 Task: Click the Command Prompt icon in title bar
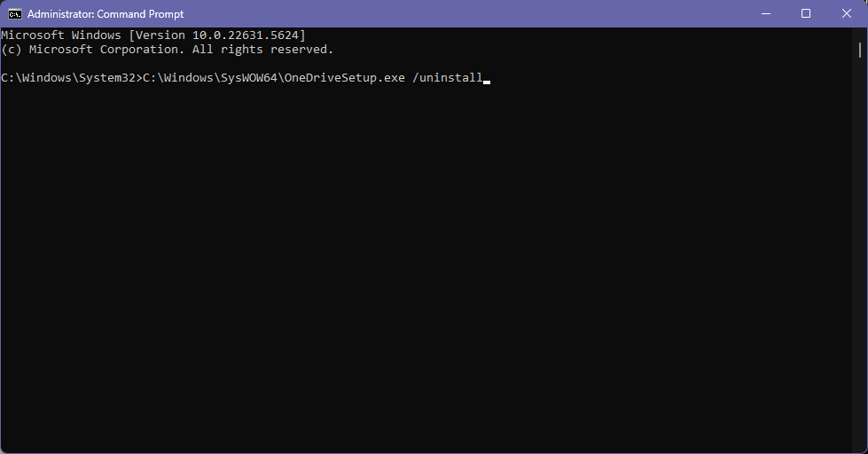tap(14, 13)
